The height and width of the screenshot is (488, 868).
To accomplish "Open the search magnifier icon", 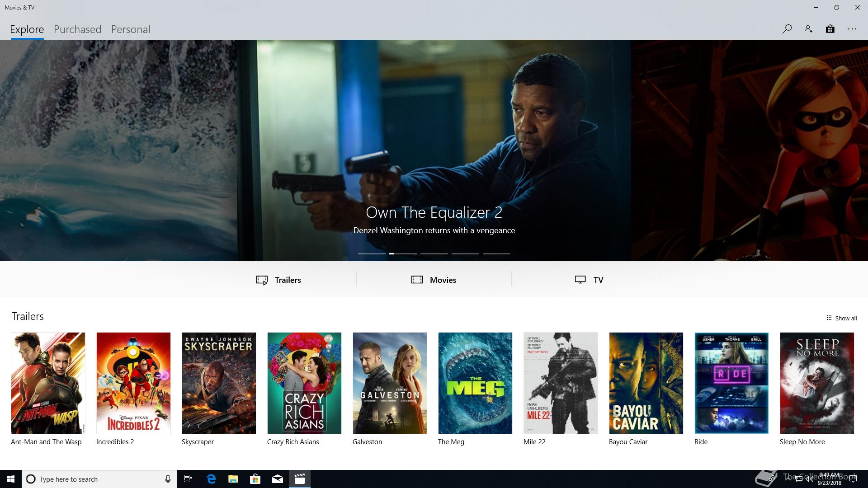I will (x=787, y=29).
